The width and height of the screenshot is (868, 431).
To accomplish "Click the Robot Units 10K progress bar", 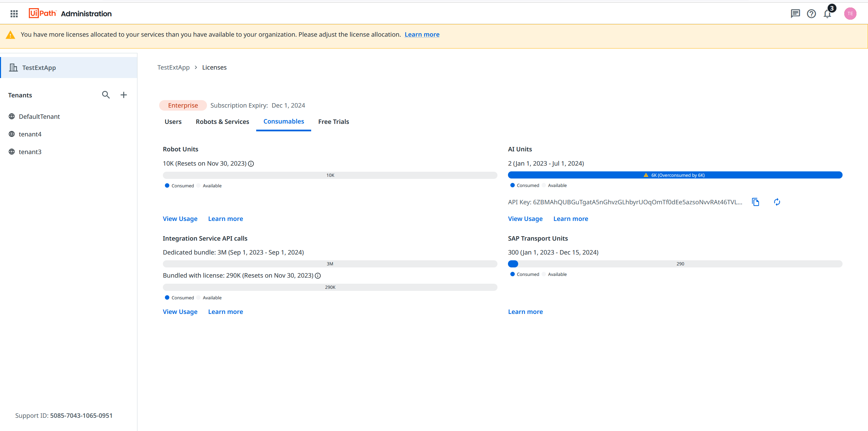I will coord(330,175).
